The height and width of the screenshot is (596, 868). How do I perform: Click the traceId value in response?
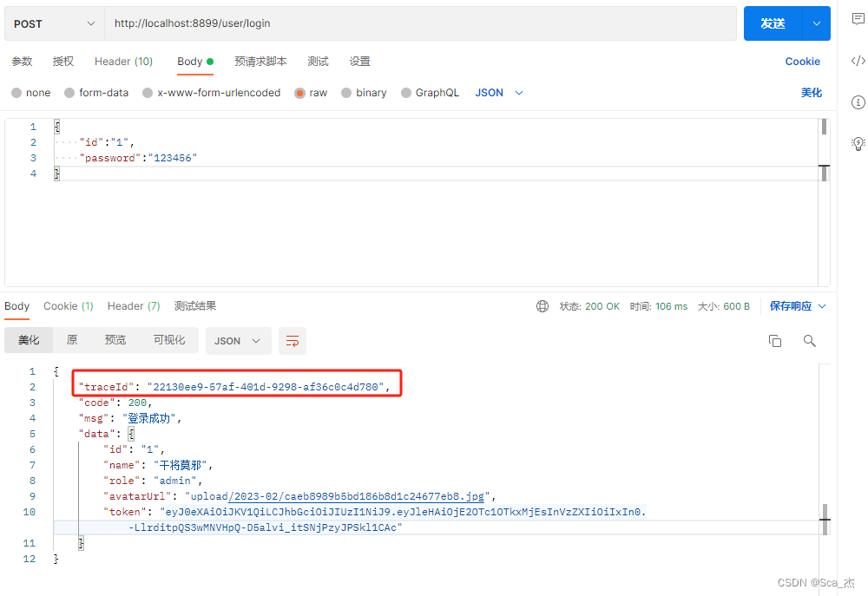[x=266, y=387]
